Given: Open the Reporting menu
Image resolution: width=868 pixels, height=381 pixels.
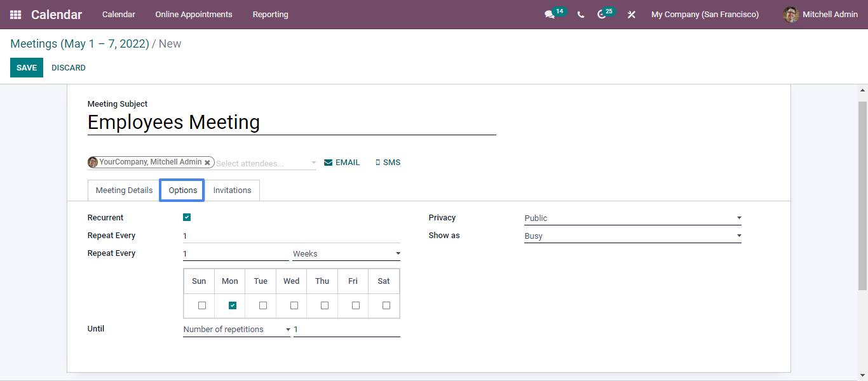Looking at the screenshot, I should click(270, 15).
